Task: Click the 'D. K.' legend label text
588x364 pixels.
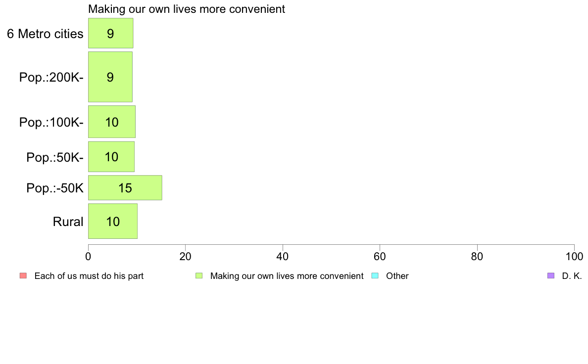Action: pyautogui.click(x=572, y=276)
